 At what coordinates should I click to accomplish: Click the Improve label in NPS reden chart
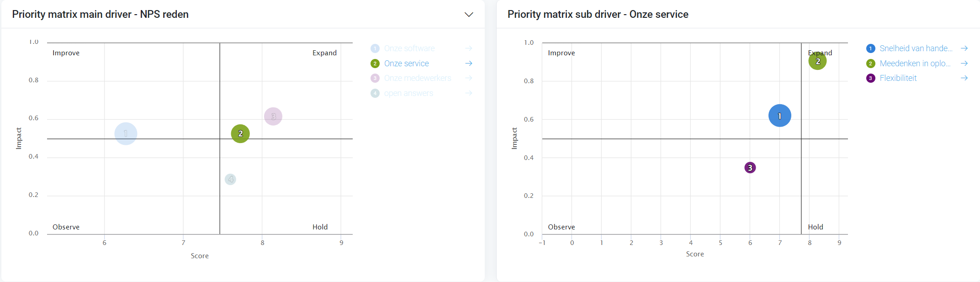tap(66, 53)
